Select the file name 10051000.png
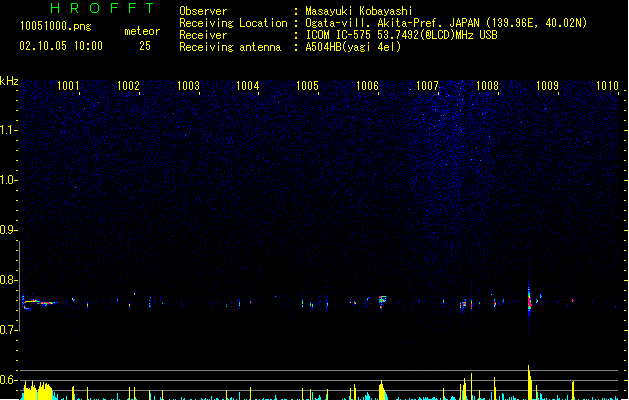This screenshot has width=629, height=400. pos(55,26)
